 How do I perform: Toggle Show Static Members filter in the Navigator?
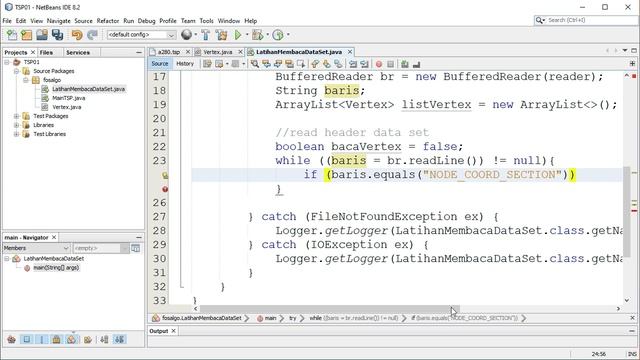coord(42,339)
